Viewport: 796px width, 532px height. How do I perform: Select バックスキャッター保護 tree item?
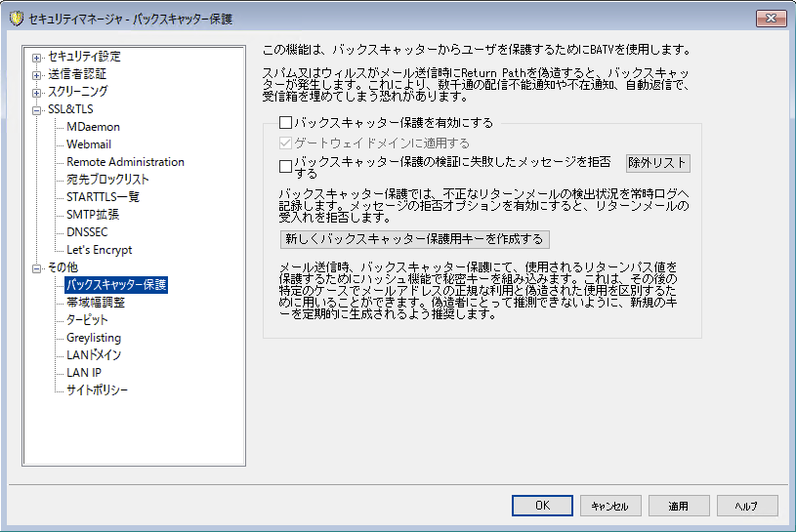coord(116,285)
